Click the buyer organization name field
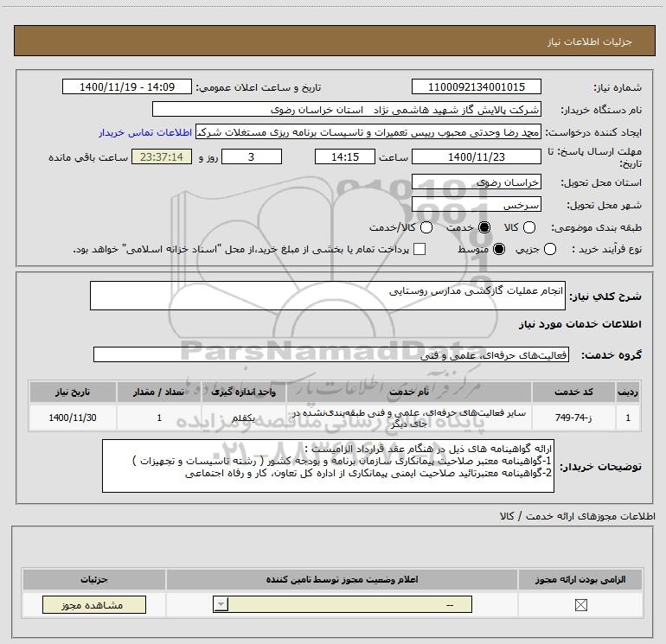This screenshot has height=644, width=666. pos(347,110)
